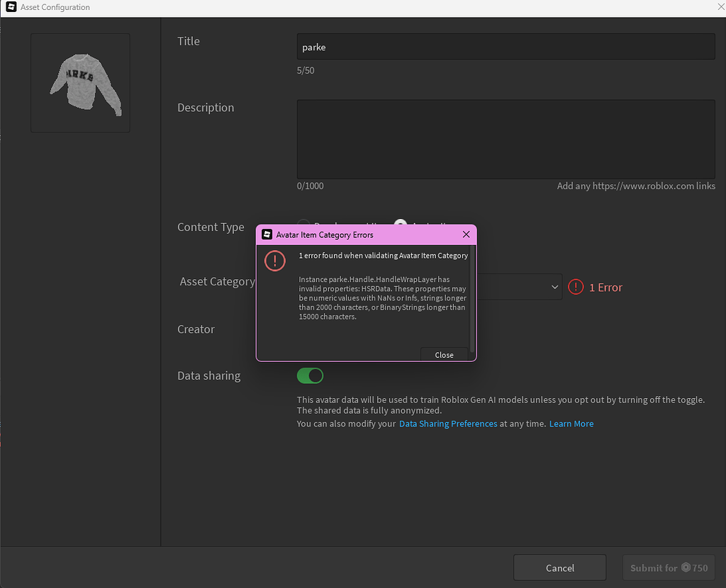726x588 pixels.
Task: Click the 1 Error label
Action: click(605, 287)
